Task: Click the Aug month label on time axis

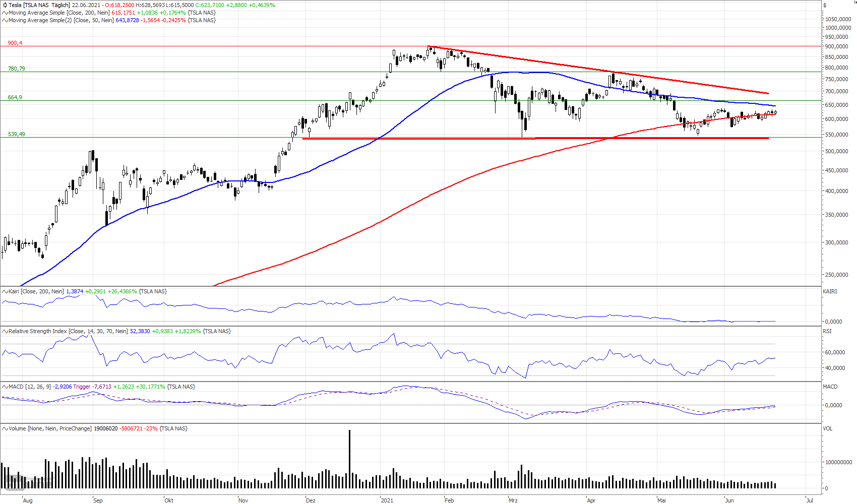Action: click(x=28, y=500)
